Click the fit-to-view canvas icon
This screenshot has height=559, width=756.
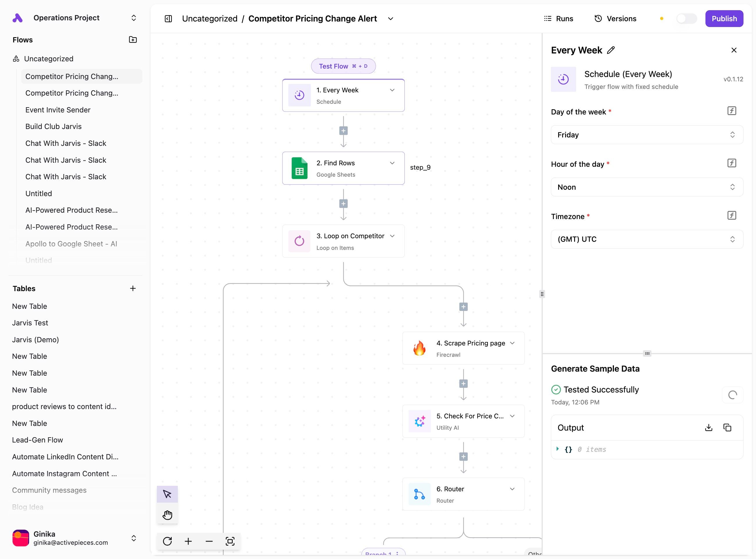tap(230, 541)
